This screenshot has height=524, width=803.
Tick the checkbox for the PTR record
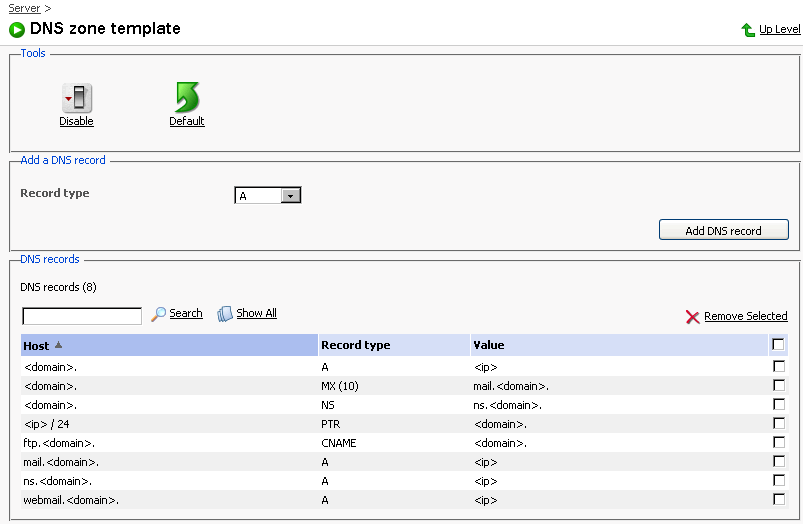(x=779, y=423)
